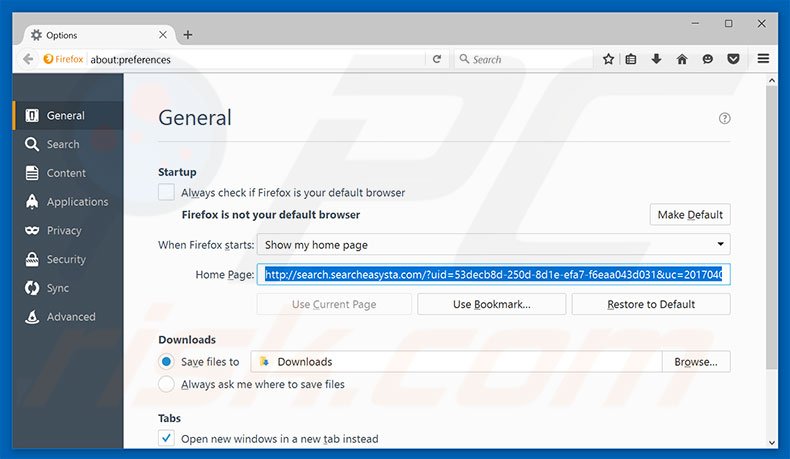Screen dimensions: 790x459
Task: Click the Downloads folder icon
Action: pyautogui.click(x=264, y=361)
